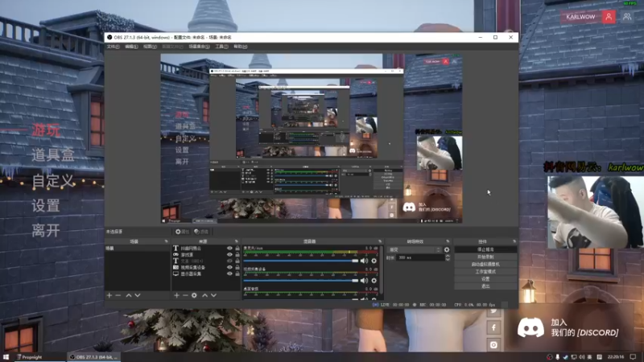Open the friends icon beside KARLWOW
644x362 pixels.
coord(627,17)
